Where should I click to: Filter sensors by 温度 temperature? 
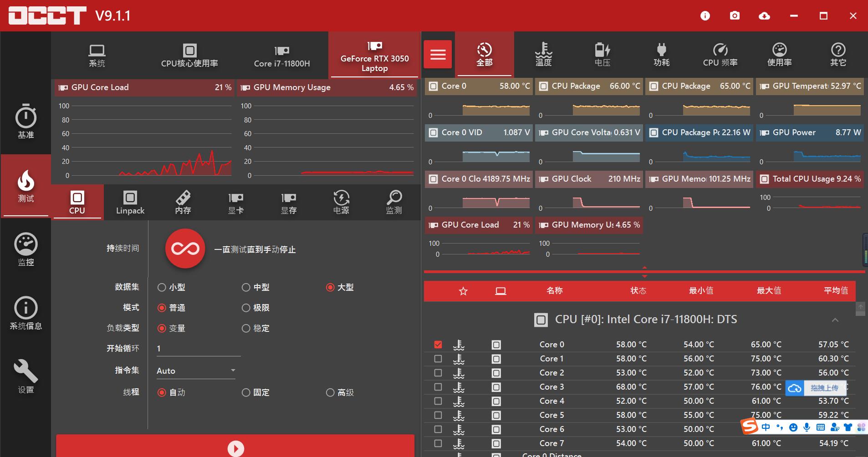click(543, 55)
